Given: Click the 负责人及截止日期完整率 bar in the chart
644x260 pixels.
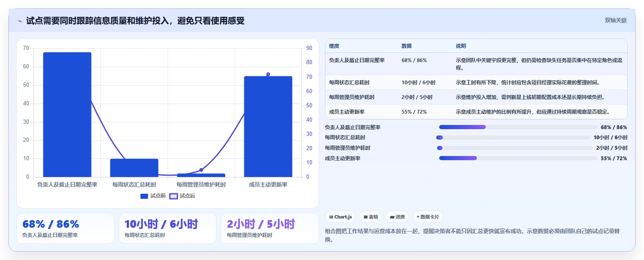Looking at the screenshot, I should [67, 114].
